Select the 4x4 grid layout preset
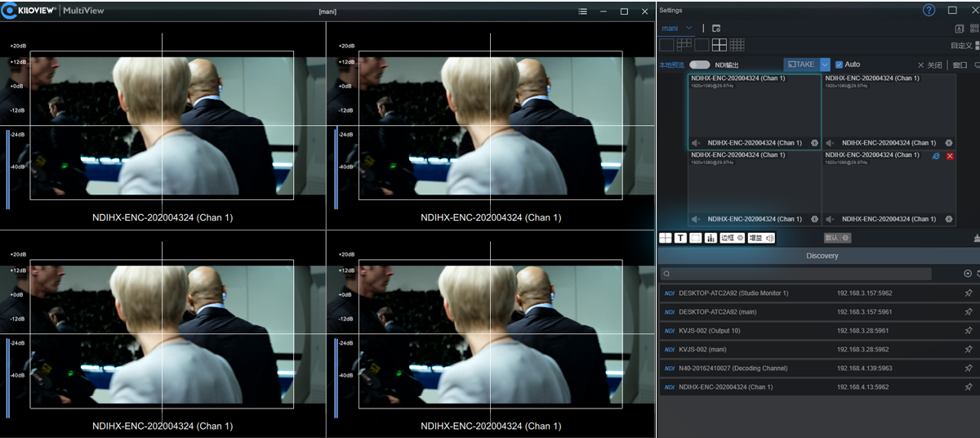 [x=737, y=45]
